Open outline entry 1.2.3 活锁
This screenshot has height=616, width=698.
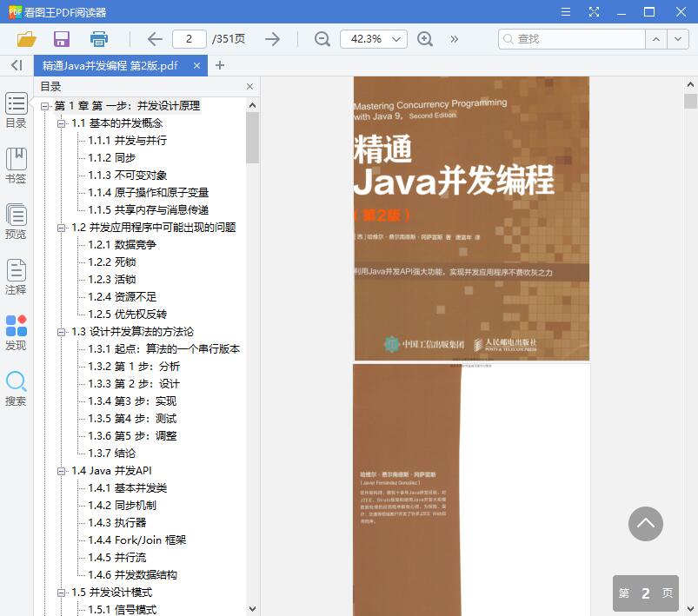click(112, 280)
